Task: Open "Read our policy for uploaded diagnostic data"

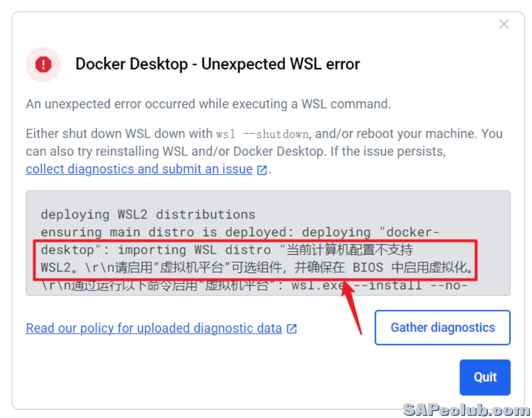Action: [154, 328]
